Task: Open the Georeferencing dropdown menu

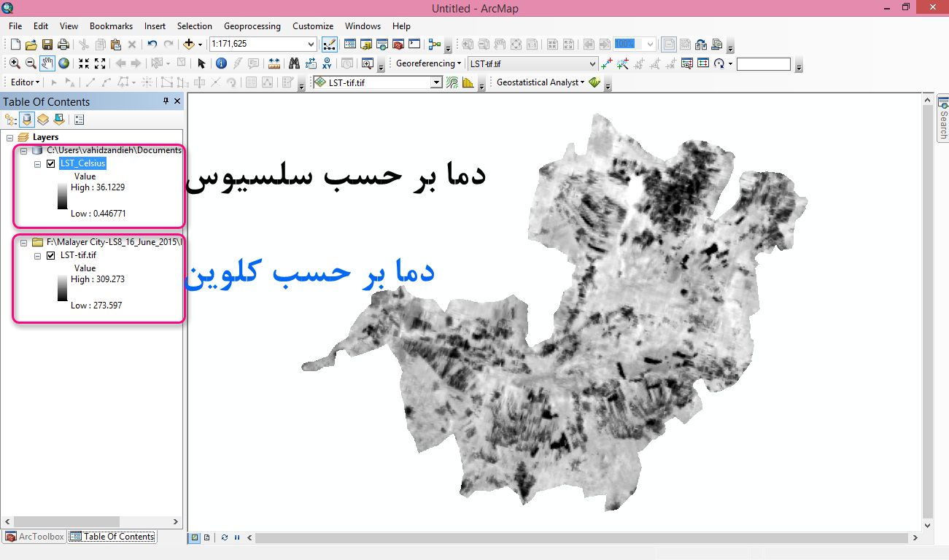Action: [429, 63]
